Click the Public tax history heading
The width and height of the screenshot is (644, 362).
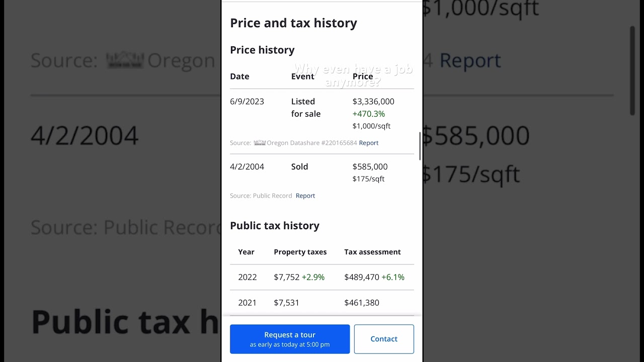(x=275, y=226)
